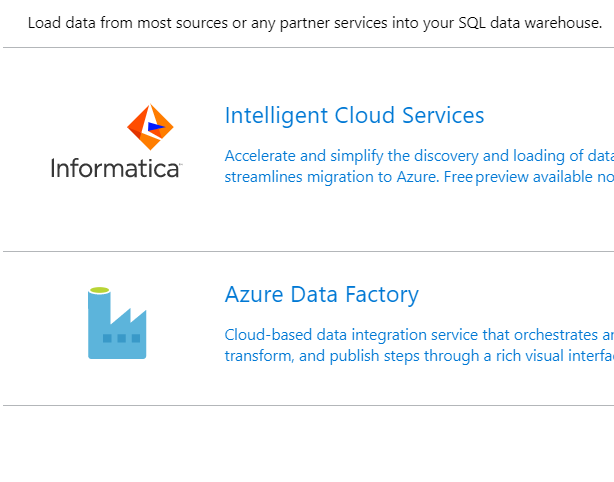Click the green chimney top of factory icon
Screen dimensions: 614x482
click(99, 290)
